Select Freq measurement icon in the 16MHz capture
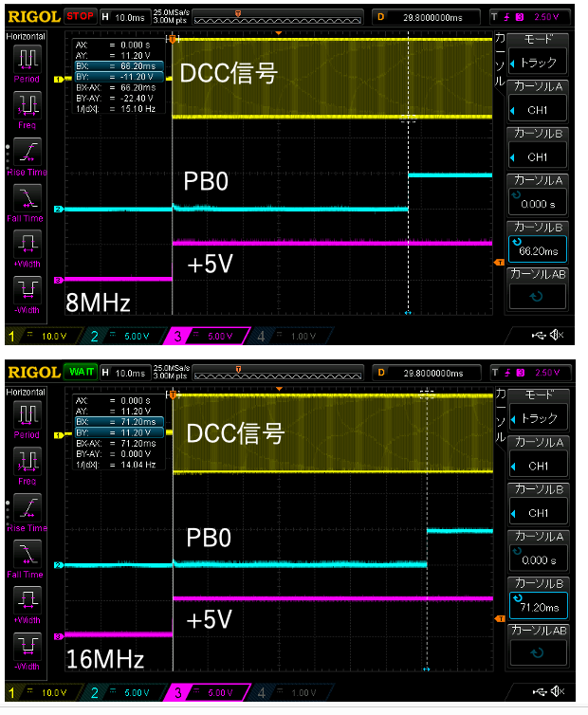The height and width of the screenshot is (715, 588). (x=28, y=462)
